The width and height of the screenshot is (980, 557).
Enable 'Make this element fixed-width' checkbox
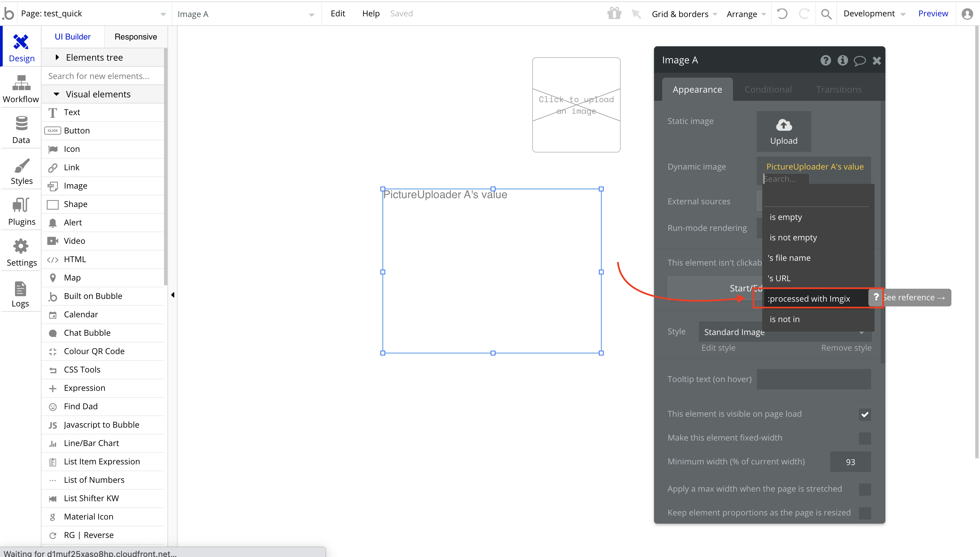click(865, 438)
